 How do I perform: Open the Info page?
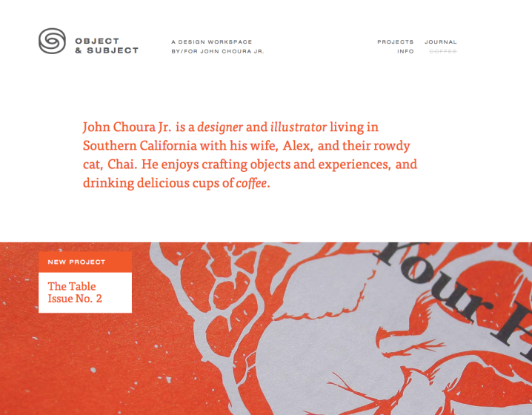[405, 52]
